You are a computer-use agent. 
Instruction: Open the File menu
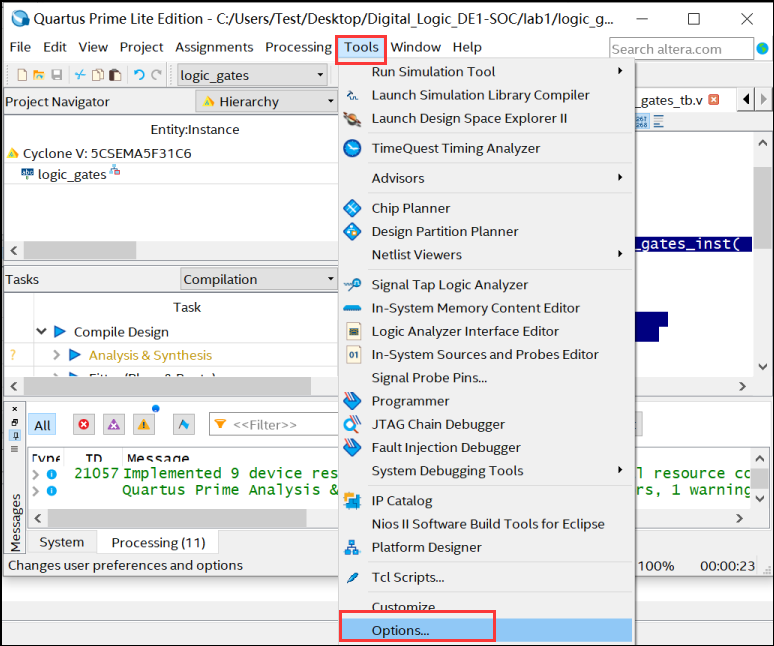[x=20, y=47]
